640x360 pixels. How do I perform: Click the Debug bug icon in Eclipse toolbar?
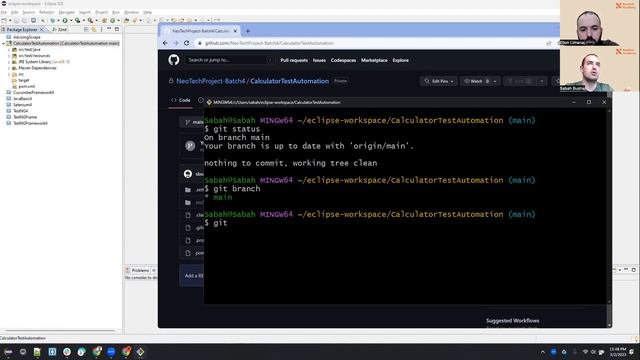coord(52,20)
